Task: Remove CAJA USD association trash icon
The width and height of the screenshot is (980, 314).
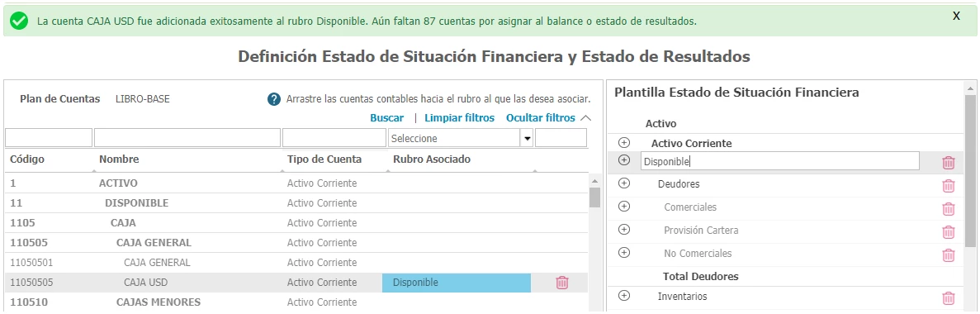Action: point(562,282)
